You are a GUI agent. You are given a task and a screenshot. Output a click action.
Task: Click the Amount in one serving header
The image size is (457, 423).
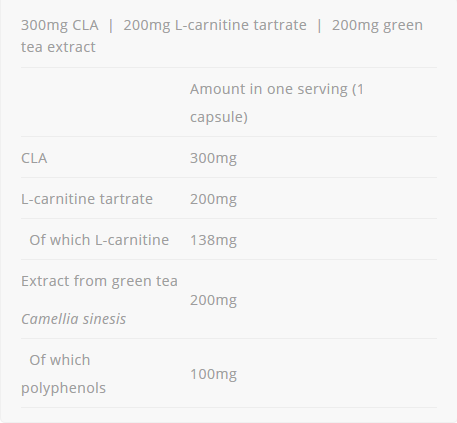click(277, 103)
